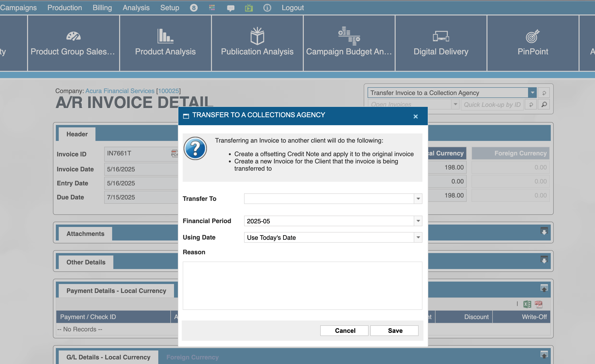Open Publication Analysis tile icon
The image size is (595, 364).
tap(257, 36)
